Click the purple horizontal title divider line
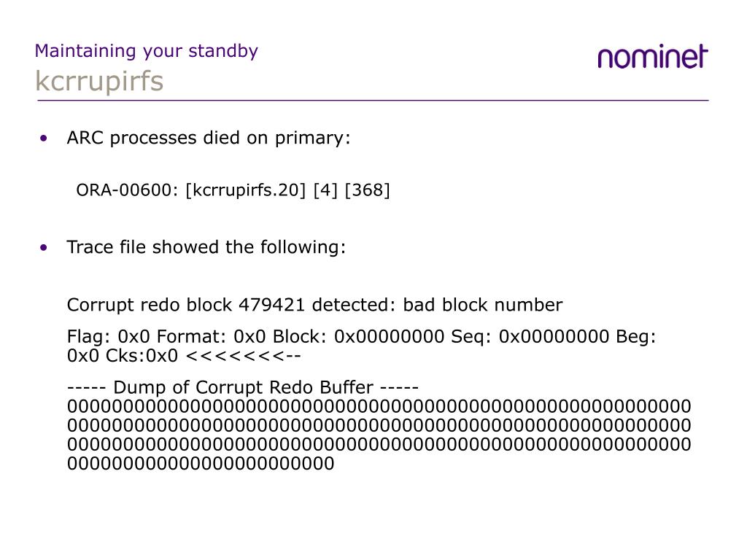 tap(373, 101)
